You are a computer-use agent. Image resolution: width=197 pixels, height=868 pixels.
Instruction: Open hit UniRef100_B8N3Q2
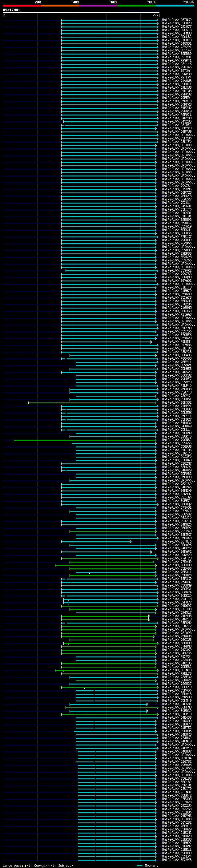click(x=177, y=403)
